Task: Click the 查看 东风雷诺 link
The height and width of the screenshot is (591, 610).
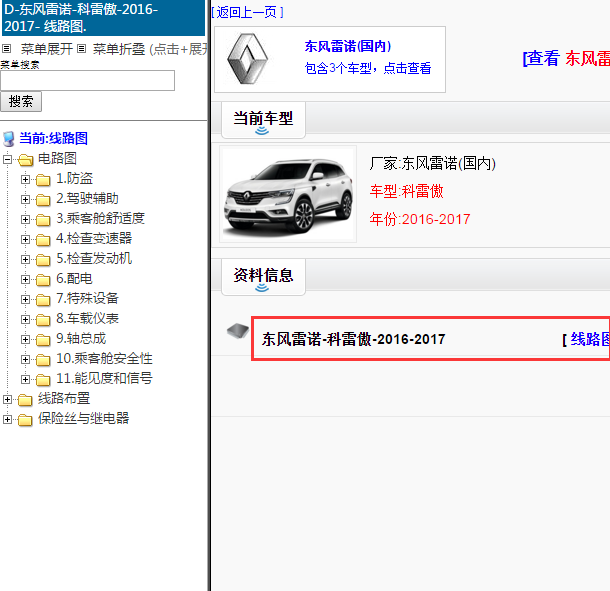Action: pyautogui.click(x=566, y=58)
